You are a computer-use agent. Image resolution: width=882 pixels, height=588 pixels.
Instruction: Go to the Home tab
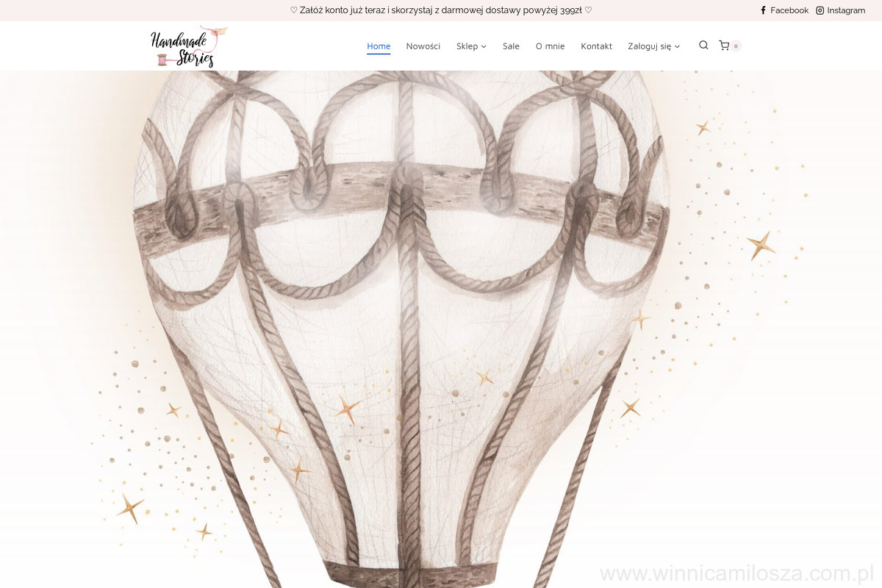[379, 46]
